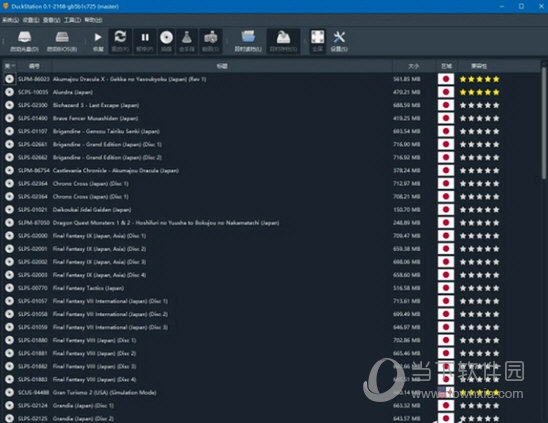Image resolution: width=548 pixels, height=423 pixels.
Task: Select Biohazard 3 - Last Escape title
Action: pyautogui.click(x=96, y=105)
